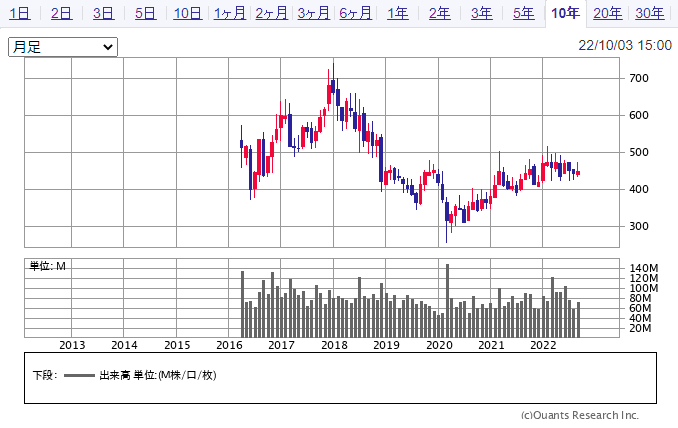Select the 1年 chart range
Screen dimensions: 678x428
click(397, 13)
